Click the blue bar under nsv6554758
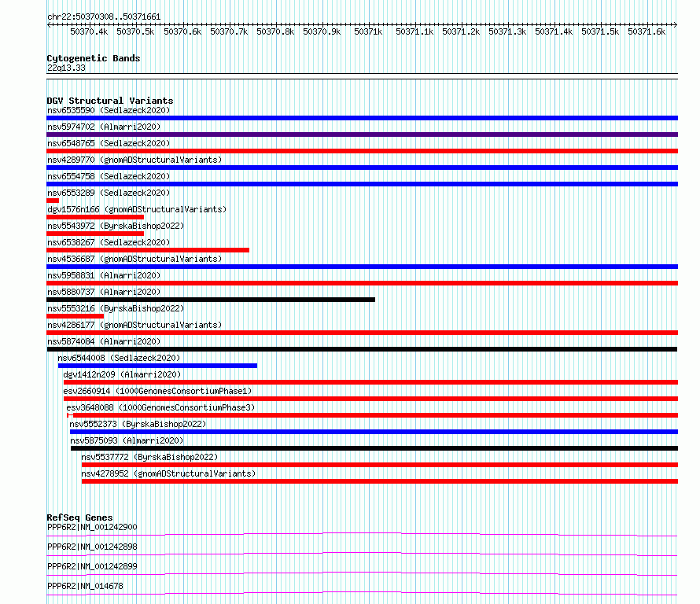Image resolution: width=700 pixels, height=604 pixels. 362,184
